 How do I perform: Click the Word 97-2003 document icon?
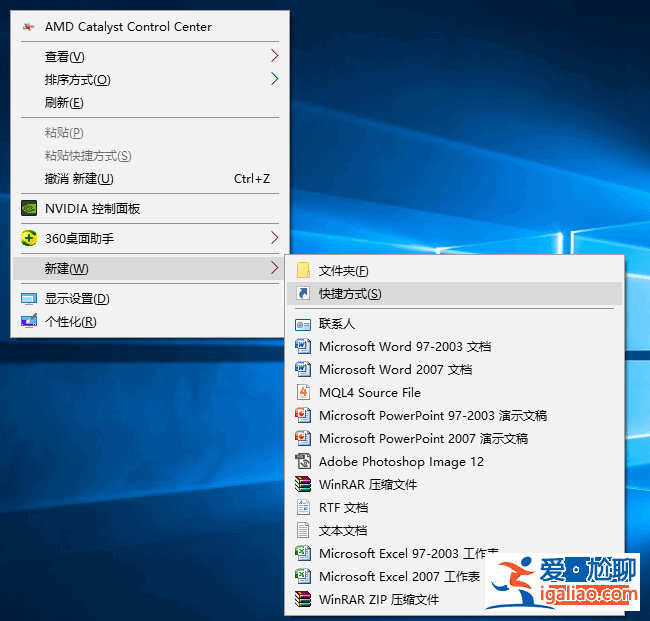click(x=303, y=346)
